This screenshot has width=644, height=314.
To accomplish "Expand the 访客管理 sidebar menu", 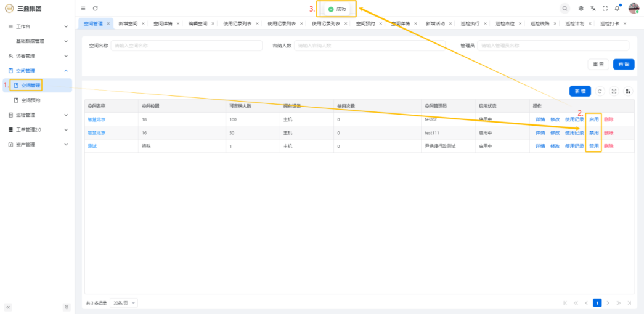I will (x=37, y=56).
